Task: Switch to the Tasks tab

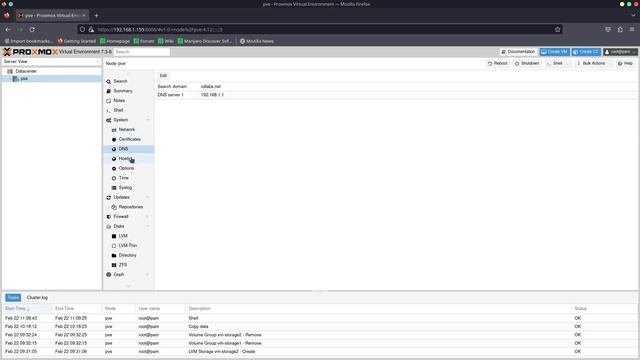Action: tap(13, 298)
